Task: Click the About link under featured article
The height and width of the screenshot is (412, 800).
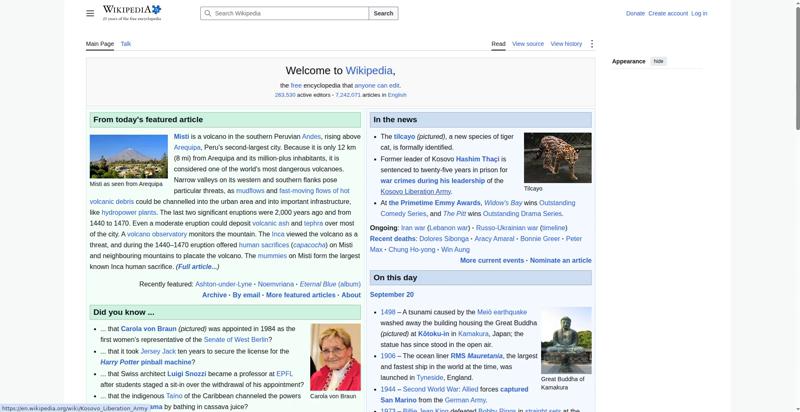Action: 351,295
